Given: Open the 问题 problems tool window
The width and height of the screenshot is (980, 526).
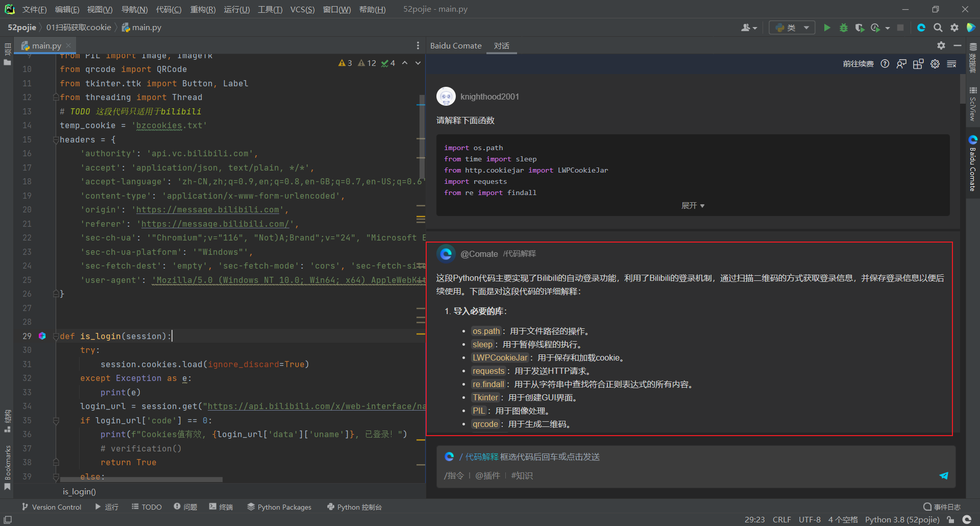Looking at the screenshot, I should pyautogui.click(x=185, y=507).
